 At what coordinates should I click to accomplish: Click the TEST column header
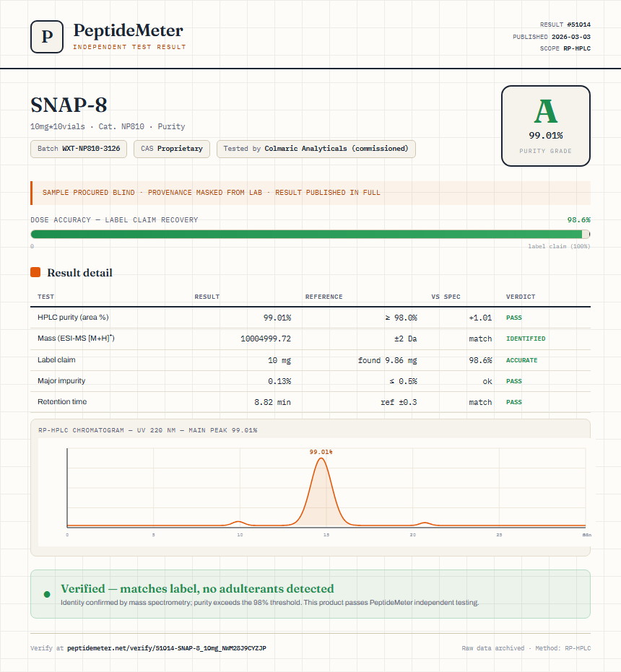[46, 297]
